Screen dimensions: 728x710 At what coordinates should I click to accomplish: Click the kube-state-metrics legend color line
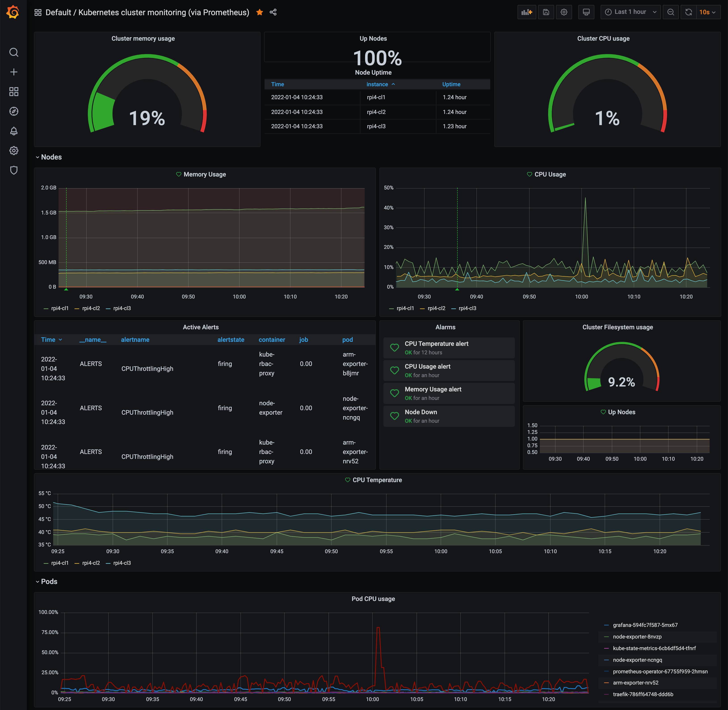(x=606, y=648)
